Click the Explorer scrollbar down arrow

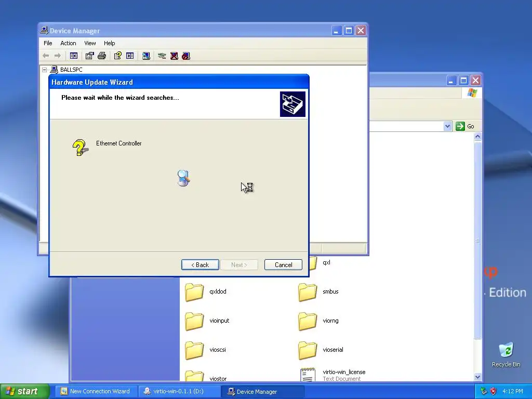point(478,377)
